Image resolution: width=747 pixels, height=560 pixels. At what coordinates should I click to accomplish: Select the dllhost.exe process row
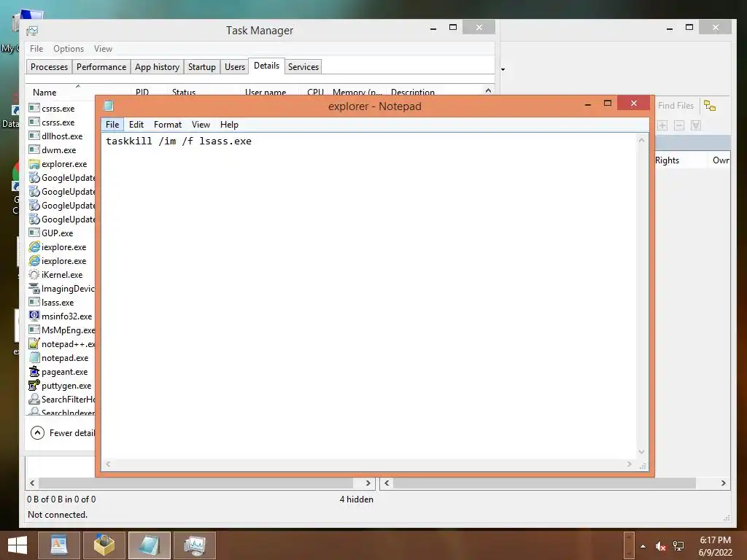61,136
